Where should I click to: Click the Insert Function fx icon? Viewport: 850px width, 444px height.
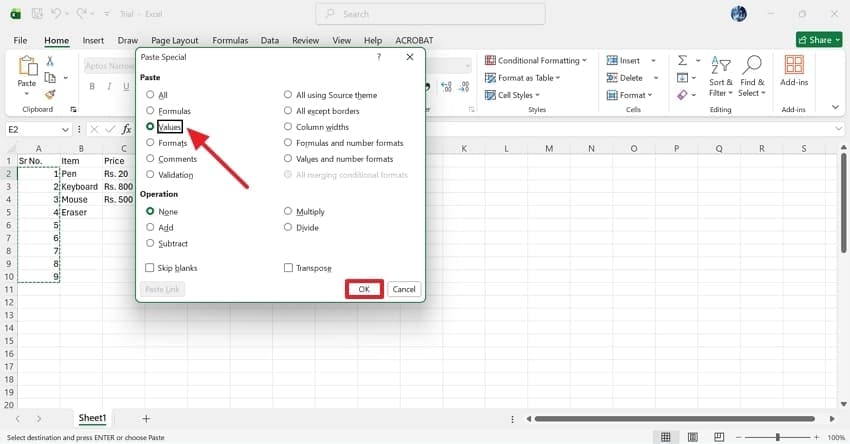coord(126,129)
